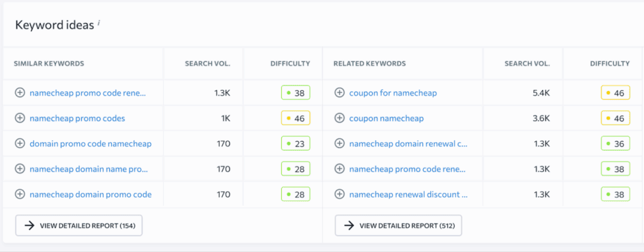Click difficulty badge 46 for 'coupon for namecheap'

click(615, 93)
